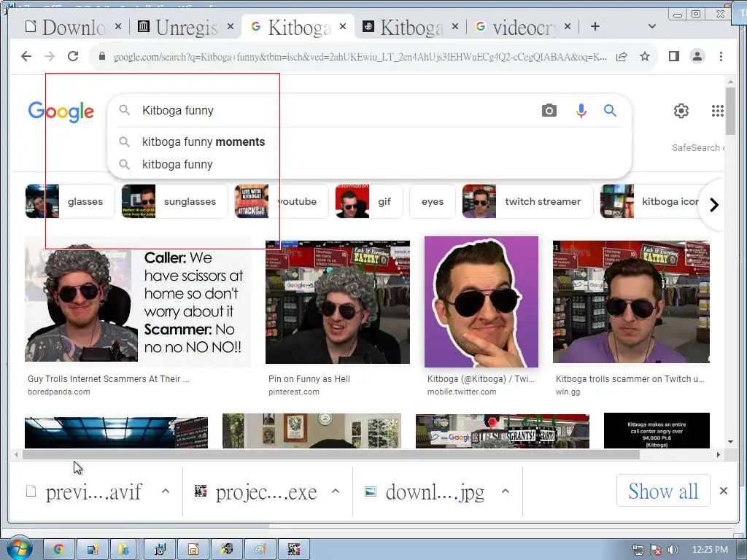Screen dimensions: 747x560
Task: Go to Google homepage via logo
Action: point(61,112)
